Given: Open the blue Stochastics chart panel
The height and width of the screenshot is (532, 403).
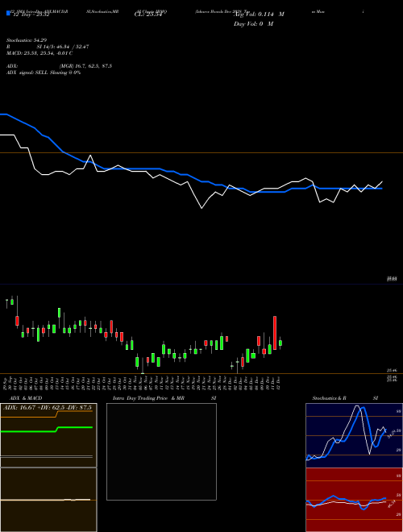Looking at the screenshot, I should [354, 435].
